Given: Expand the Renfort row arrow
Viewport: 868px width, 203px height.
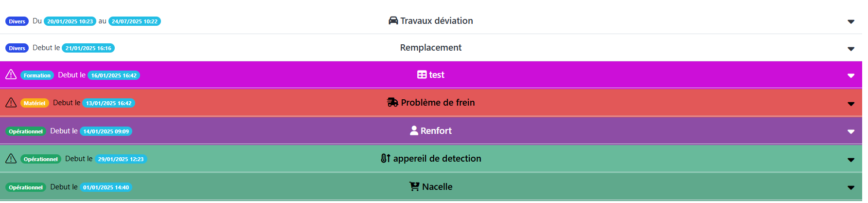Looking at the screenshot, I should pyautogui.click(x=851, y=131).
